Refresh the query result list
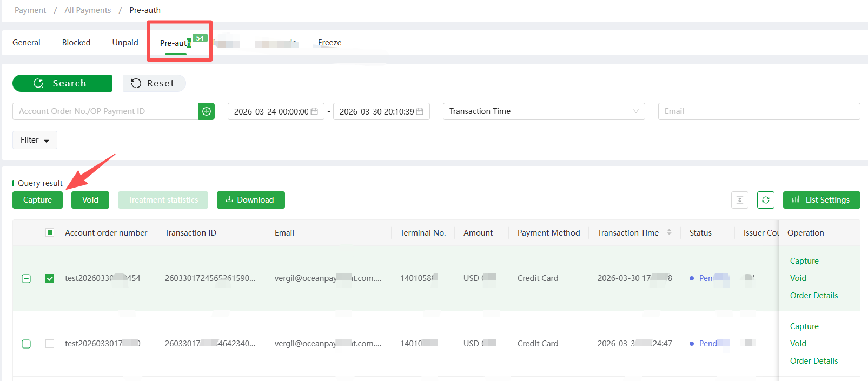Viewport: 868px width, 381px height. click(x=766, y=200)
